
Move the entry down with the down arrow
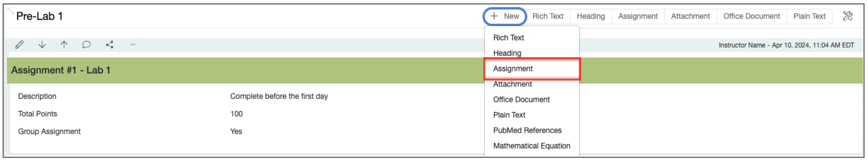pyautogui.click(x=42, y=45)
